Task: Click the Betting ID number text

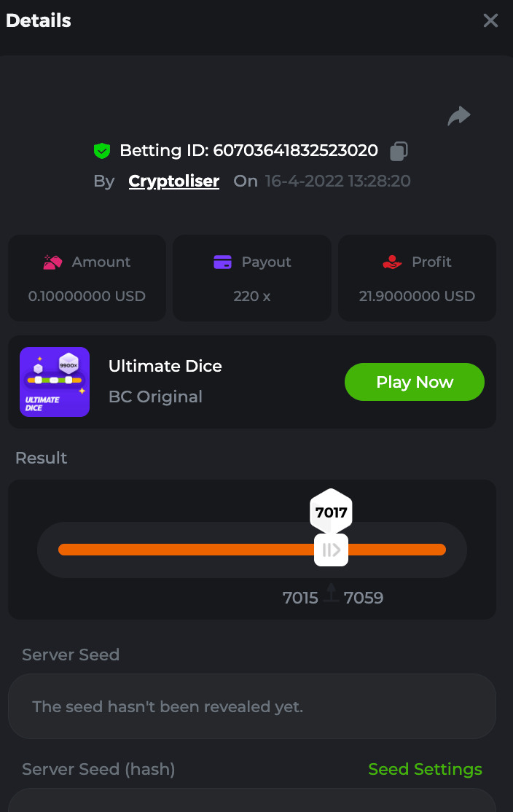Action: coord(295,151)
